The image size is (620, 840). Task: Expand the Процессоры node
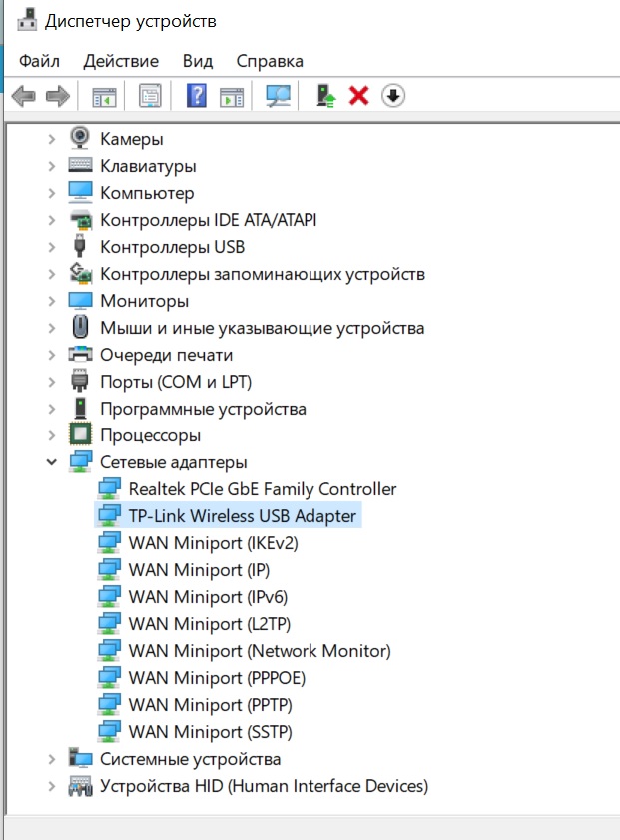pos(51,435)
